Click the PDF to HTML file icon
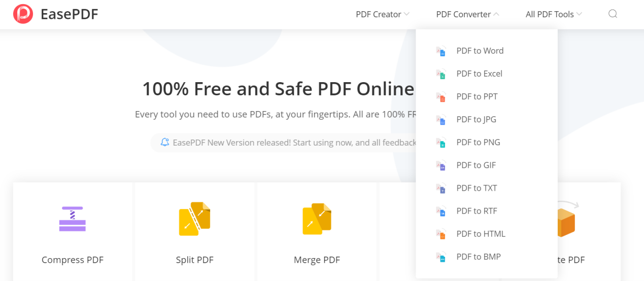 (x=440, y=234)
